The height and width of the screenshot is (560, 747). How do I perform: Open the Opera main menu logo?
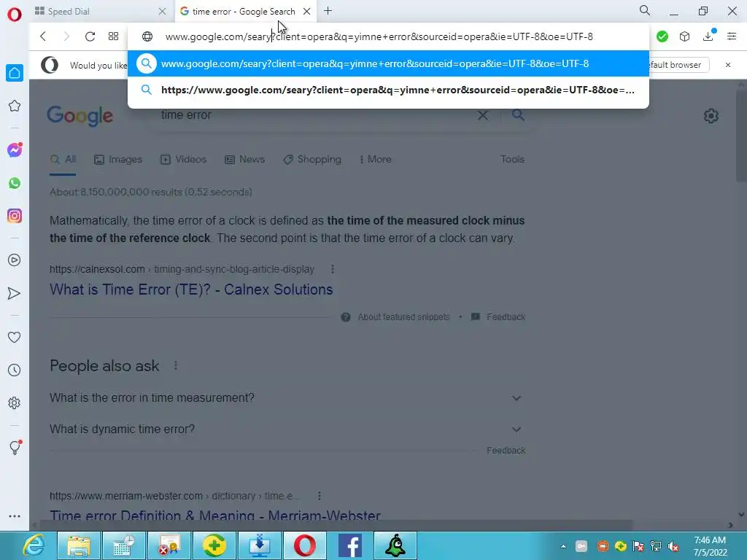pos(15,15)
